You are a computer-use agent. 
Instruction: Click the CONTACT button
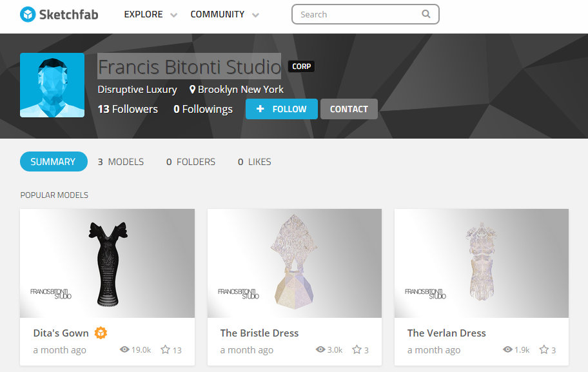tap(349, 109)
